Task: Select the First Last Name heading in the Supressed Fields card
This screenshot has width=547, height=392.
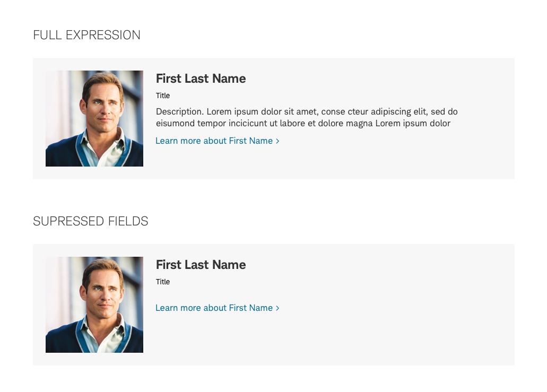Action: click(x=201, y=265)
